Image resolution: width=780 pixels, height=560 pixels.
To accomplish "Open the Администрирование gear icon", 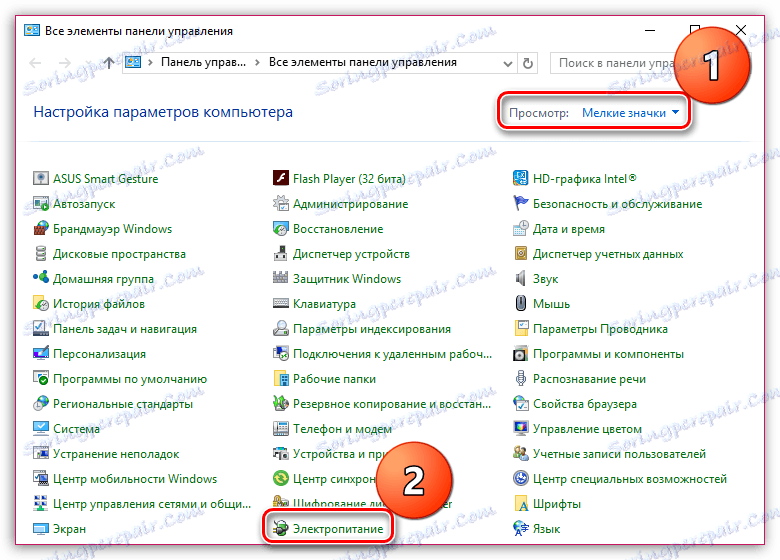I will click(281, 203).
